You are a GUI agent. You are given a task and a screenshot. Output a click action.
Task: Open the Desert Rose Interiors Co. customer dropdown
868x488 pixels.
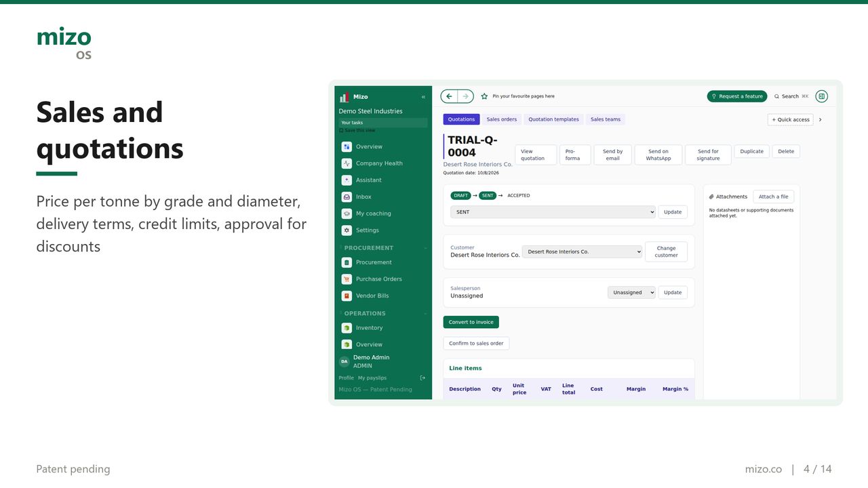tap(582, 251)
